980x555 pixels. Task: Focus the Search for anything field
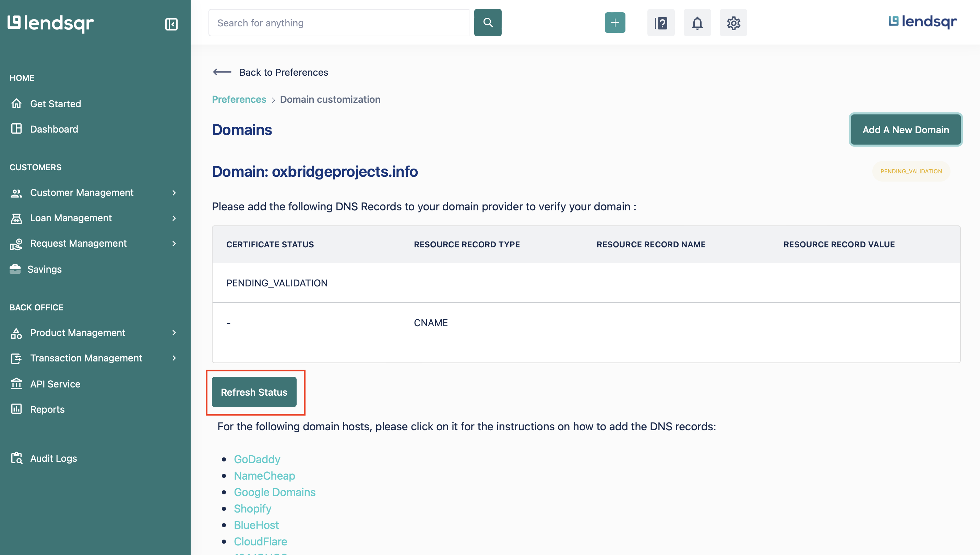coord(338,23)
